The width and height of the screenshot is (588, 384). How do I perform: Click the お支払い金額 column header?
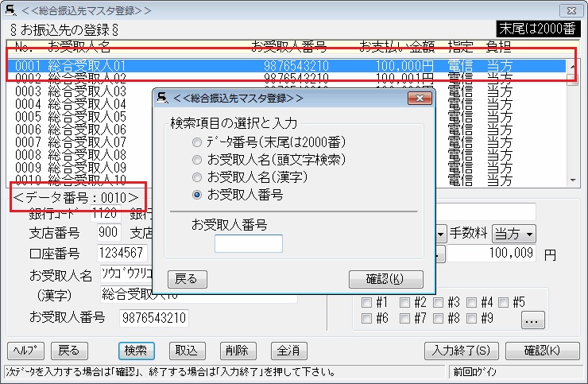pos(397,47)
